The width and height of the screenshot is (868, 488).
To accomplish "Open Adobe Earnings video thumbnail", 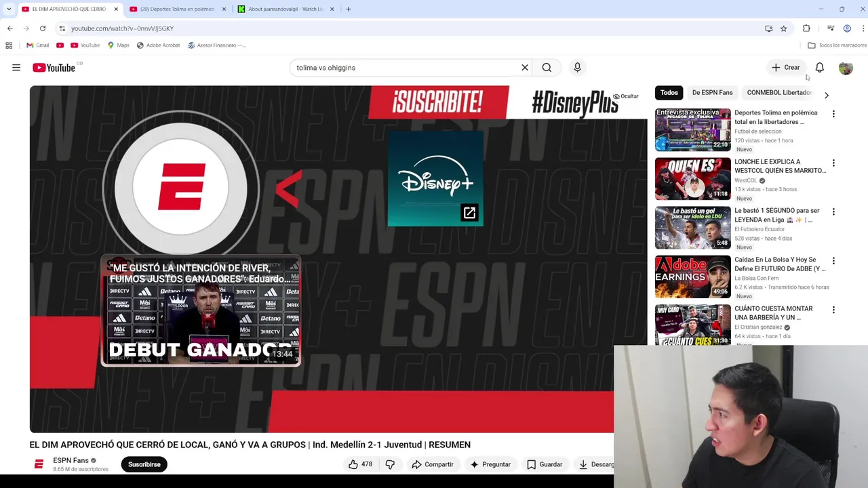I will coord(692,277).
